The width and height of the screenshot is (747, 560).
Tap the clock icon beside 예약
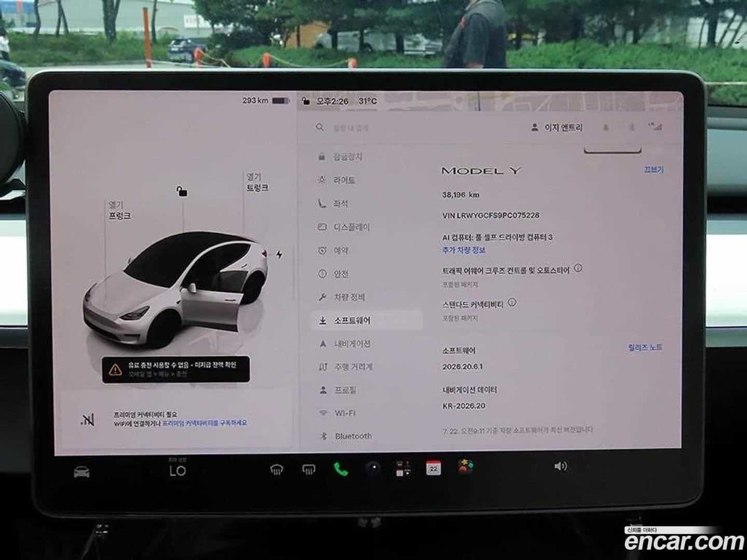(322, 250)
